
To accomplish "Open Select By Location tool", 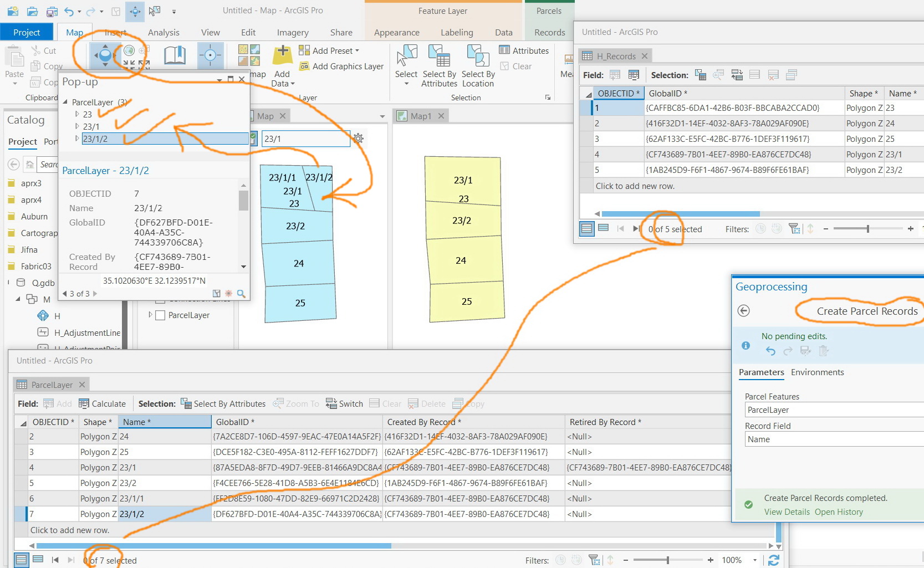I will click(477, 66).
